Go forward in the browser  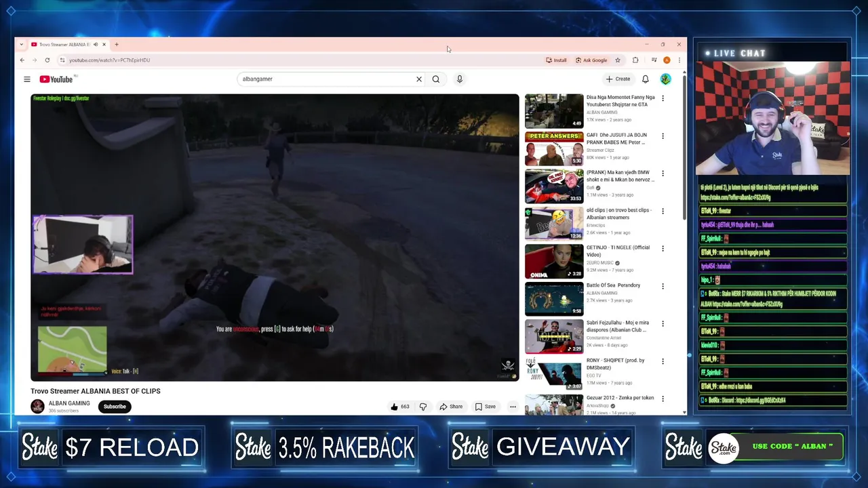[35, 60]
